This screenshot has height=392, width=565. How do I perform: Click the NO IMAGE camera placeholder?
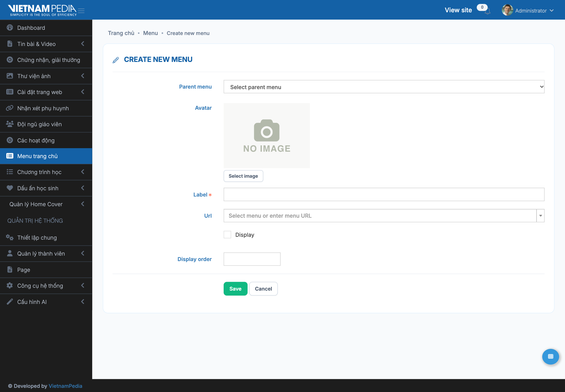(x=267, y=135)
